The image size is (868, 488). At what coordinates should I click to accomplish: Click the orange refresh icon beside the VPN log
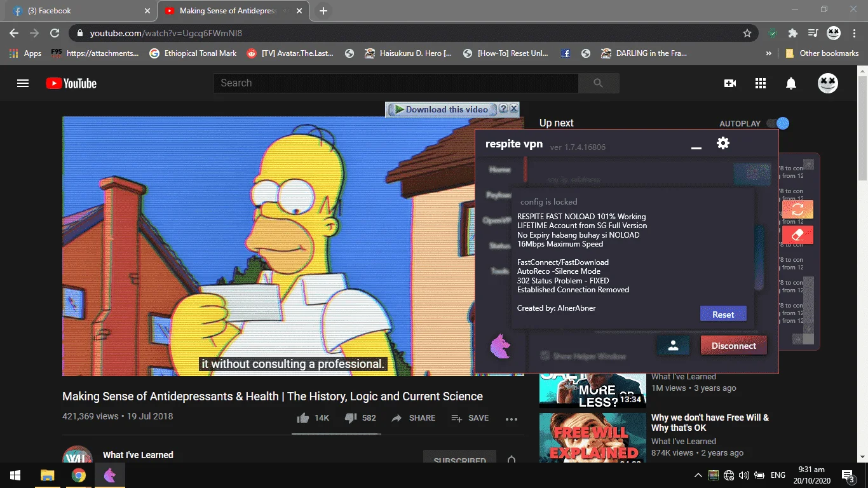[798, 209]
